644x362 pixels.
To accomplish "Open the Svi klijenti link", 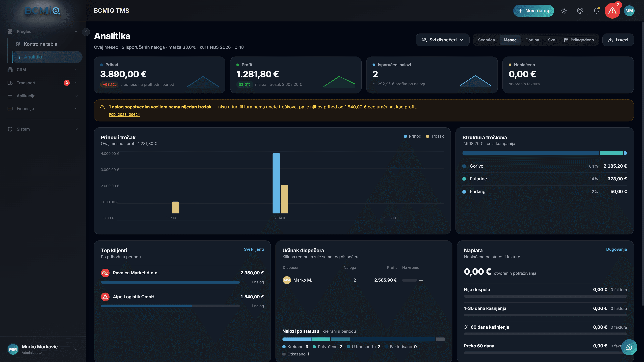I will [254, 249].
